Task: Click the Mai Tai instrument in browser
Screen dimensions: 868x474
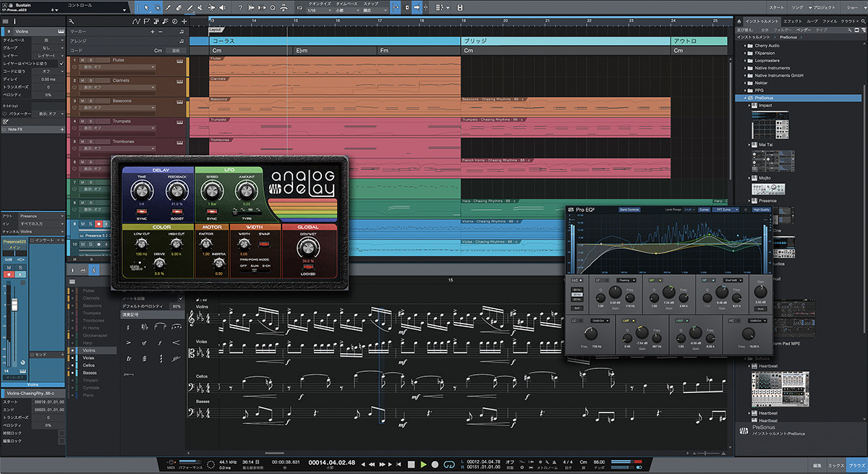Action: point(767,145)
